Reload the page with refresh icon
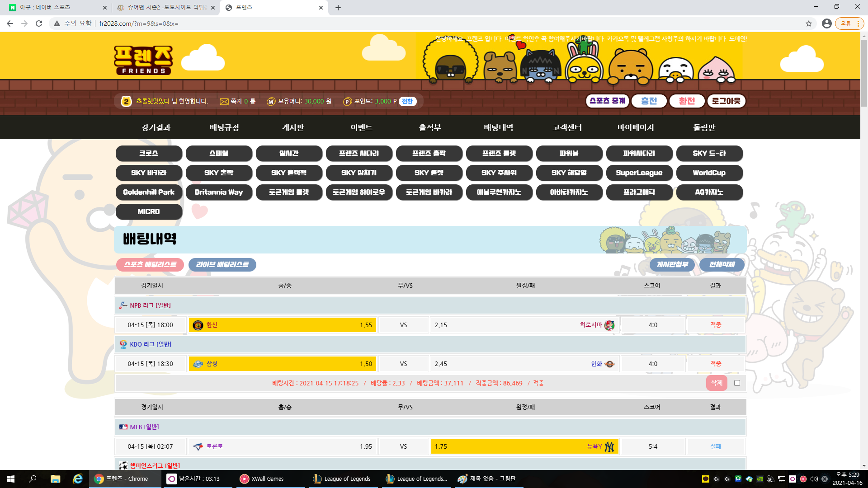The width and height of the screenshot is (868, 488). click(39, 23)
